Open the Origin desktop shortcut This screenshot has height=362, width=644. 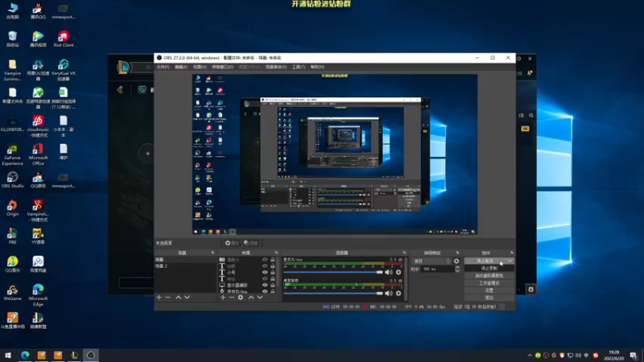coord(12,208)
